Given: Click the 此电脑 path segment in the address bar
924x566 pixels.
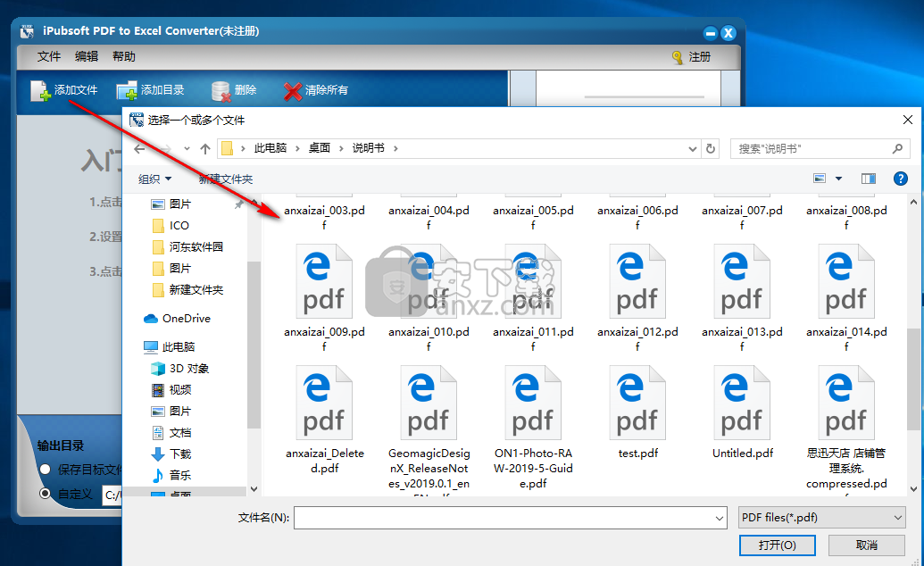Looking at the screenshot, I should [x=271, y=148].
